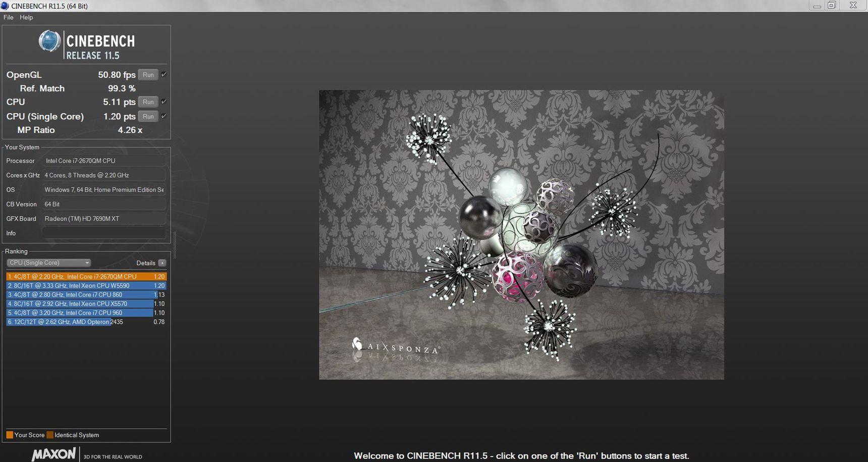Click the Cores x GHz field value
The width and height of the screenshot is (868, 462).
click(104, 175)
